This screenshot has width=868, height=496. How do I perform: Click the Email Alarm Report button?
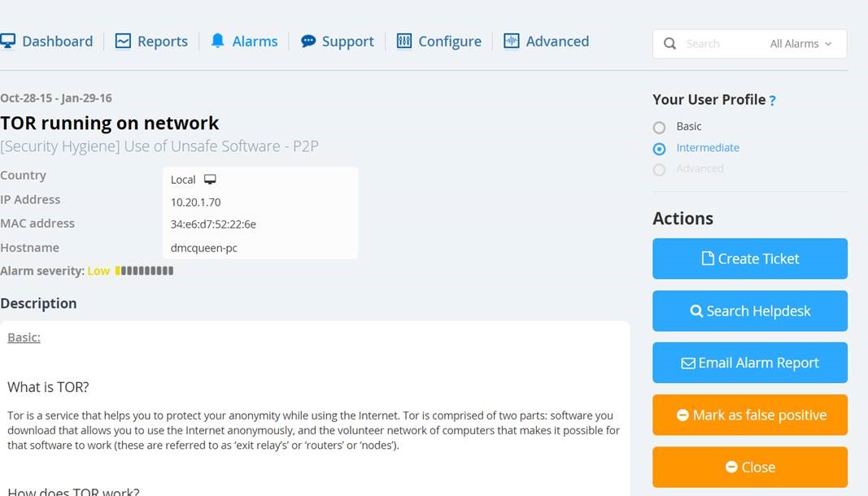[x=749, y=363]
